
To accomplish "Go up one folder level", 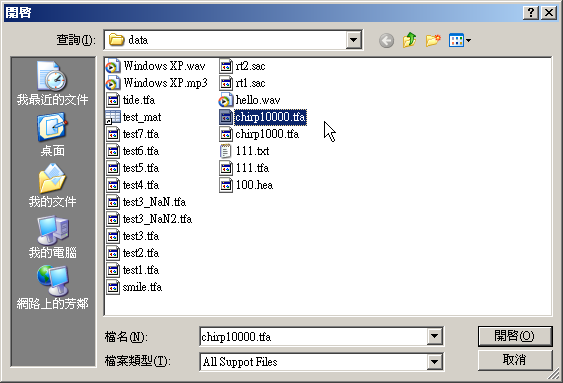I will tap(410, 40).
